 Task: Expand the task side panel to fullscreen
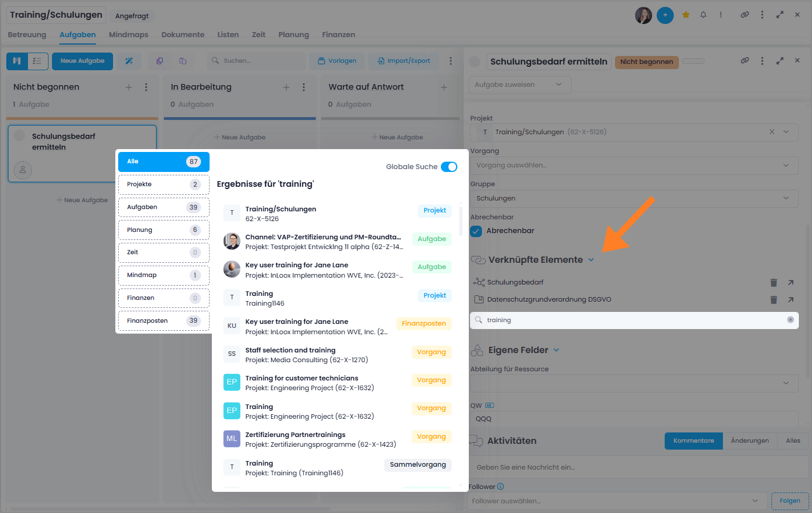coord(780,61)
